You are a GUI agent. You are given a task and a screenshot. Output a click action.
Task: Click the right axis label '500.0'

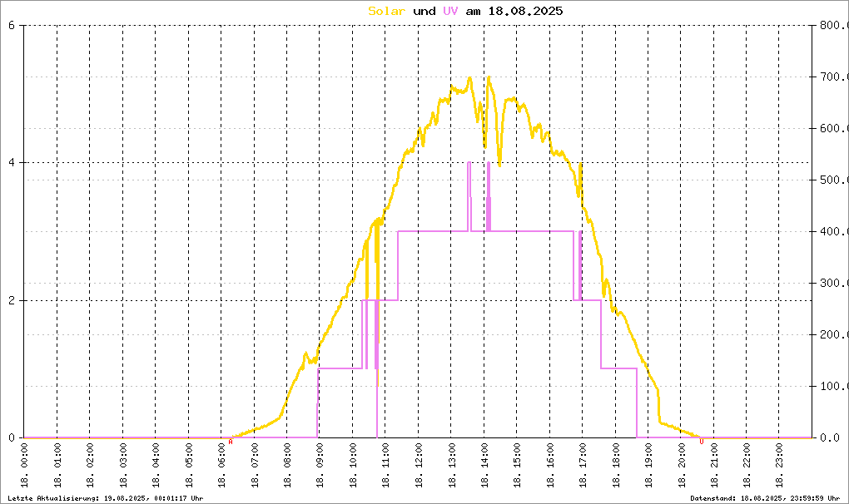(x=834, y=180)
